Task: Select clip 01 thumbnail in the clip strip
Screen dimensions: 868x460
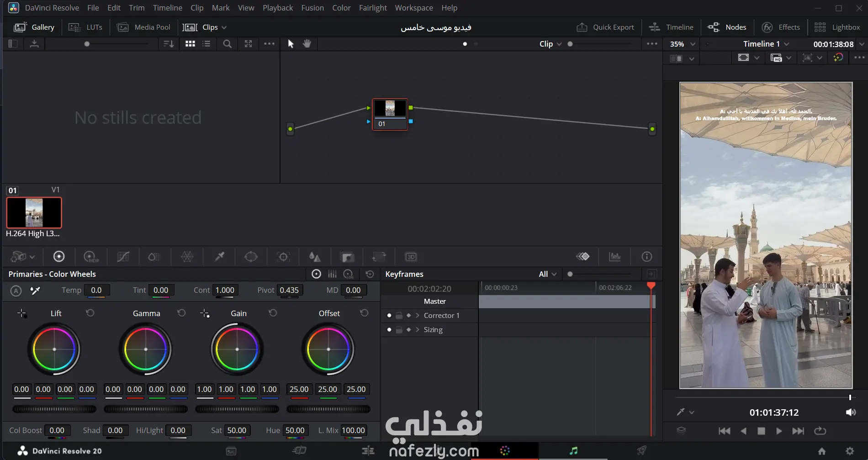Action: tap(34, 213)
